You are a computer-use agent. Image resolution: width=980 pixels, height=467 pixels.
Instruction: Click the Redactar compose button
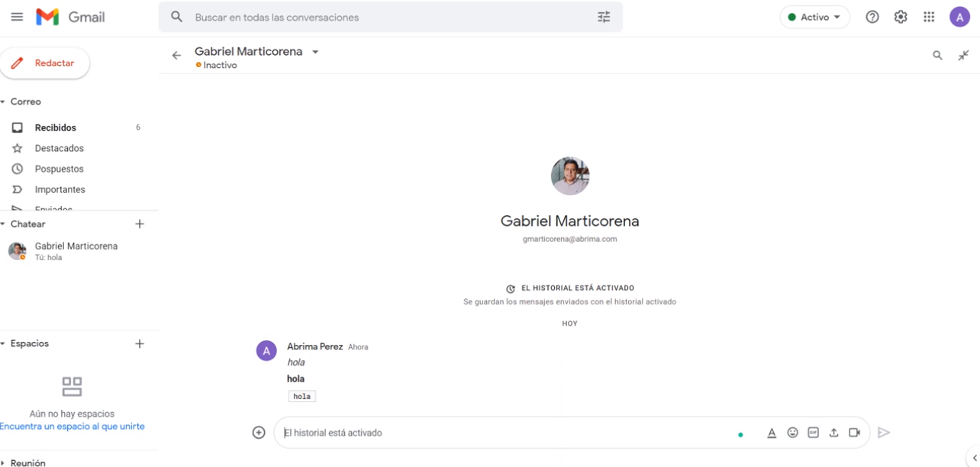pyautogui.click(x=44, y=63)
